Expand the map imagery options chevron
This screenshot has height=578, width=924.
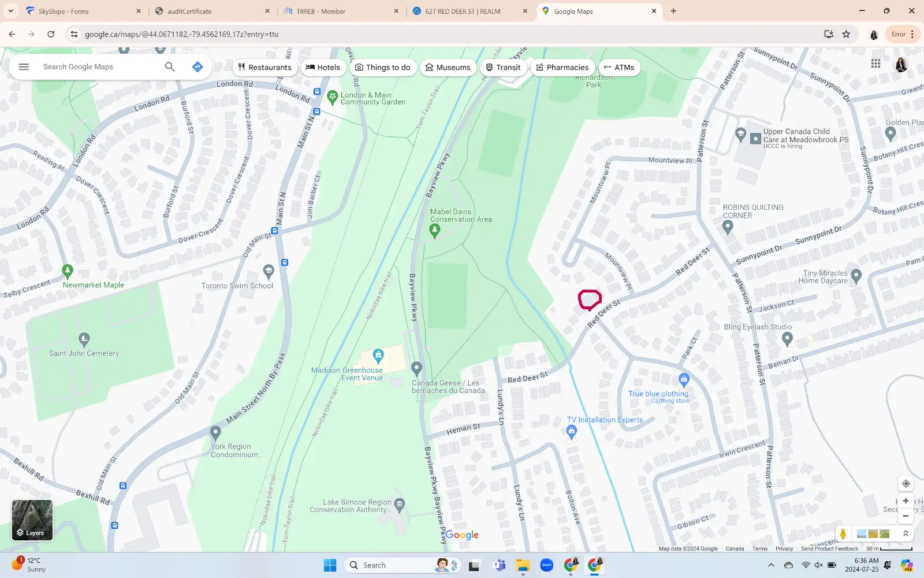[x=906, y=534]
